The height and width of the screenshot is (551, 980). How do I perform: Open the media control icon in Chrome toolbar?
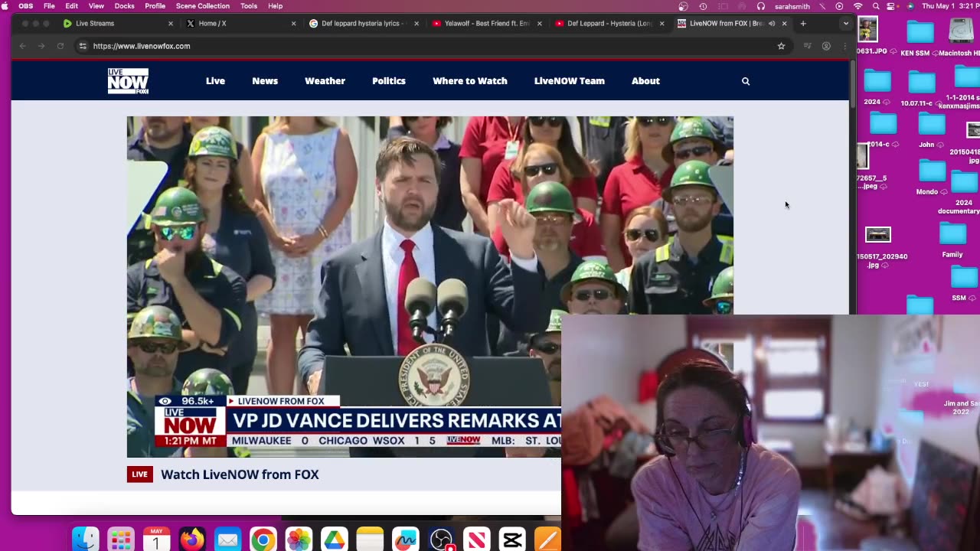point(807,46)
